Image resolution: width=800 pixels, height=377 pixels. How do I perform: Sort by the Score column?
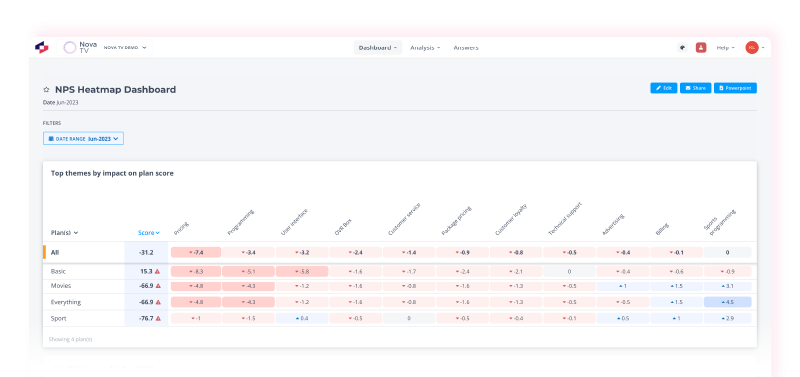[x=148, y=233]
